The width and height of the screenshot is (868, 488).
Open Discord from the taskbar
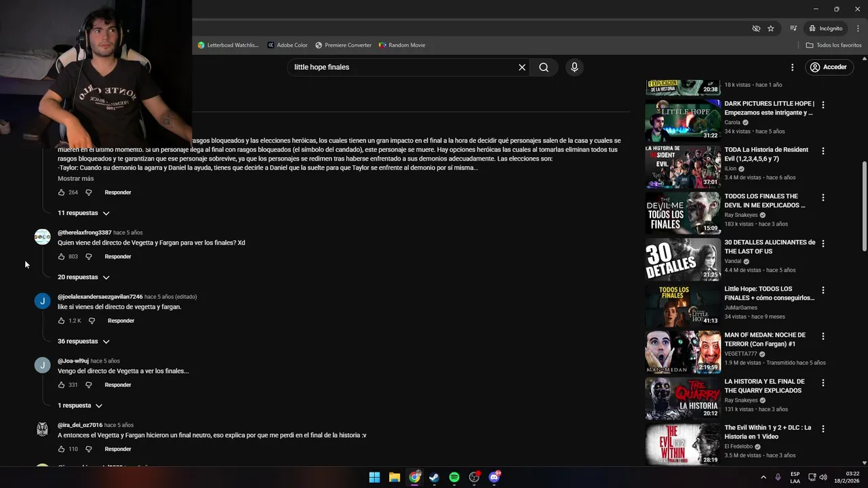494,477
